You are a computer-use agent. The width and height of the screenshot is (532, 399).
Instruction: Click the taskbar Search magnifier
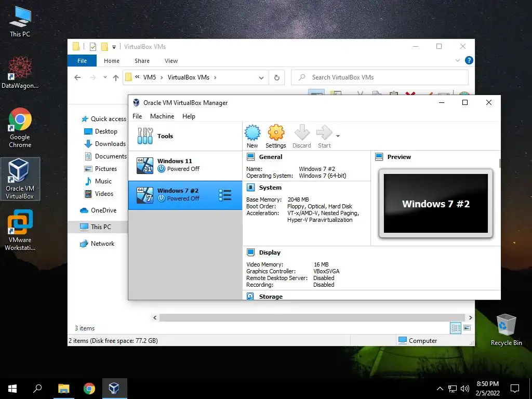[x=37, y=389]
